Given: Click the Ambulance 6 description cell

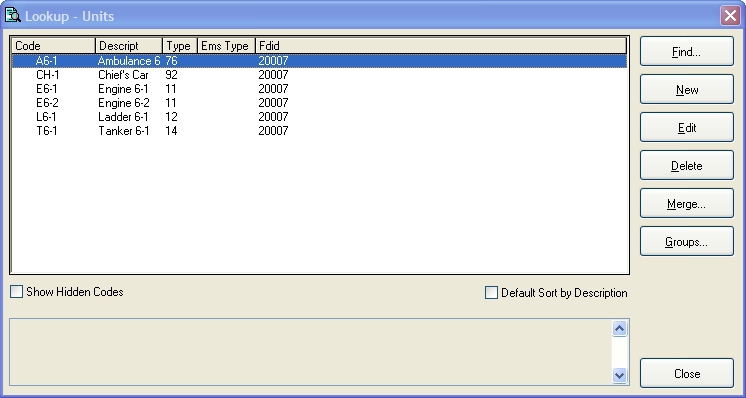Looking at the screenshot, I should (129, 61).
